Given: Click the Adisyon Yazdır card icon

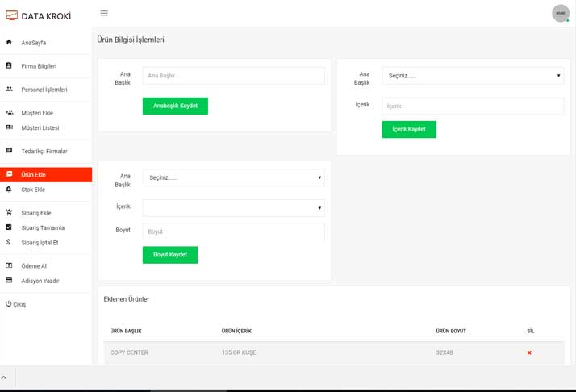Looking at the screenshot, I should pyautogui.click(x=9, y=280).
